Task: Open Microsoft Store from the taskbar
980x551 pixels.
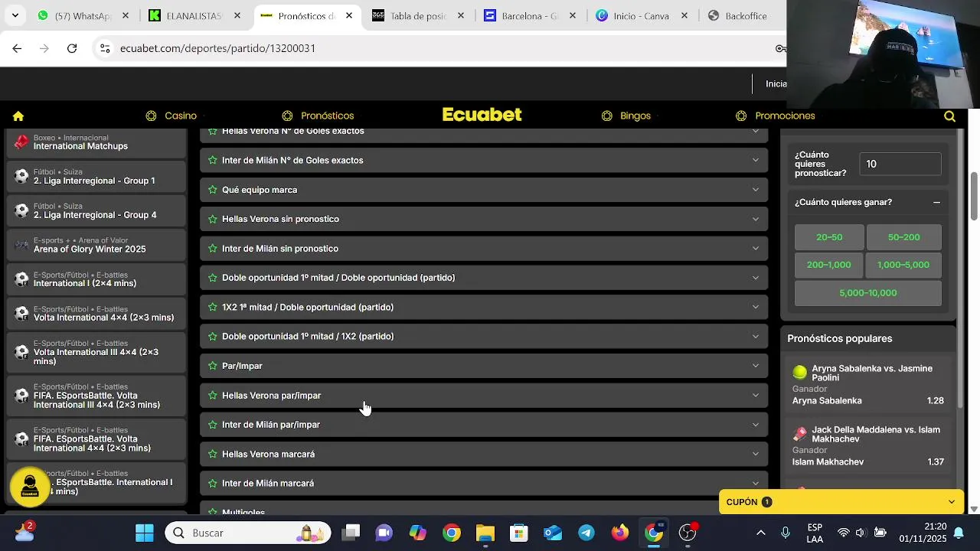Action: tap(519, 533)
